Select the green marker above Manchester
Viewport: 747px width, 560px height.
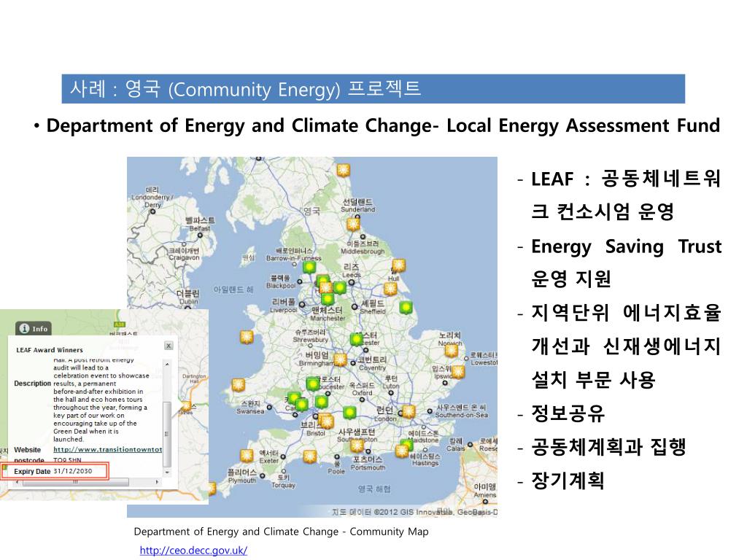[328, 299]
